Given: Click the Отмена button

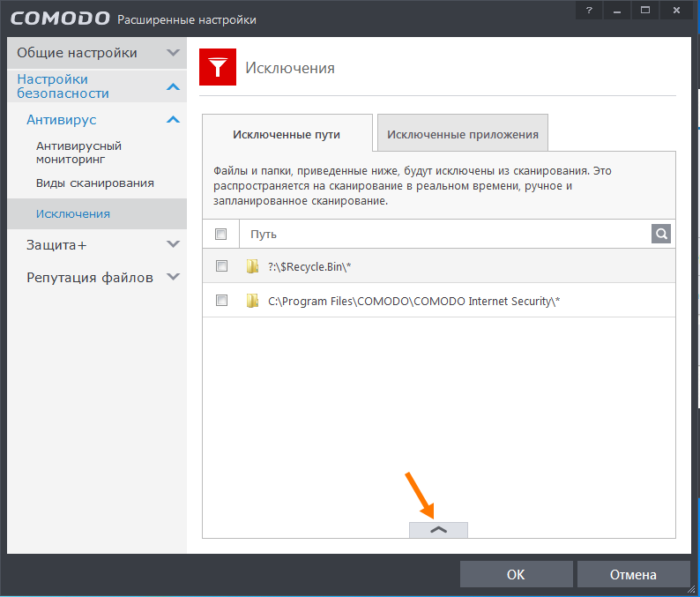Looking at the screenshot, I should coord(634,574).
